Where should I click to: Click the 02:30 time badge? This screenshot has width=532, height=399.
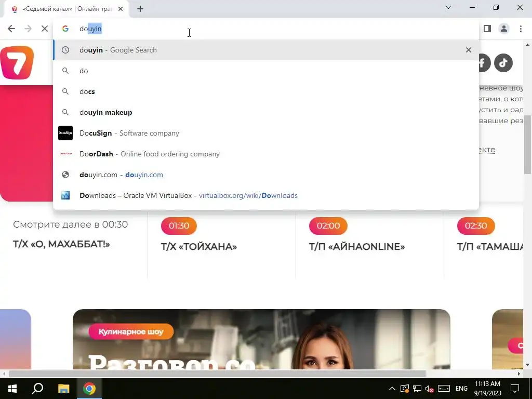[x=476, y=225]
